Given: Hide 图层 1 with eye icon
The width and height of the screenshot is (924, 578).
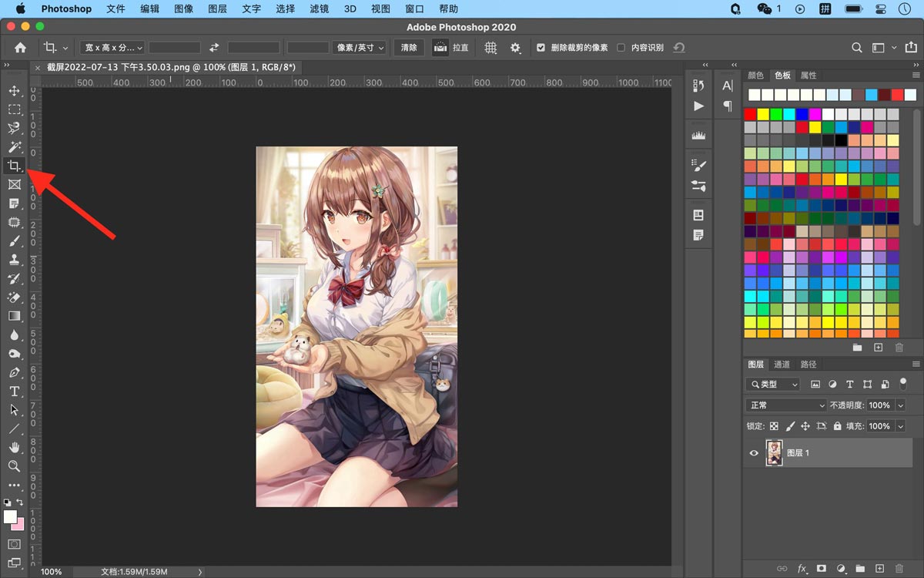Looking at the screenshot, I should (754, 453).
